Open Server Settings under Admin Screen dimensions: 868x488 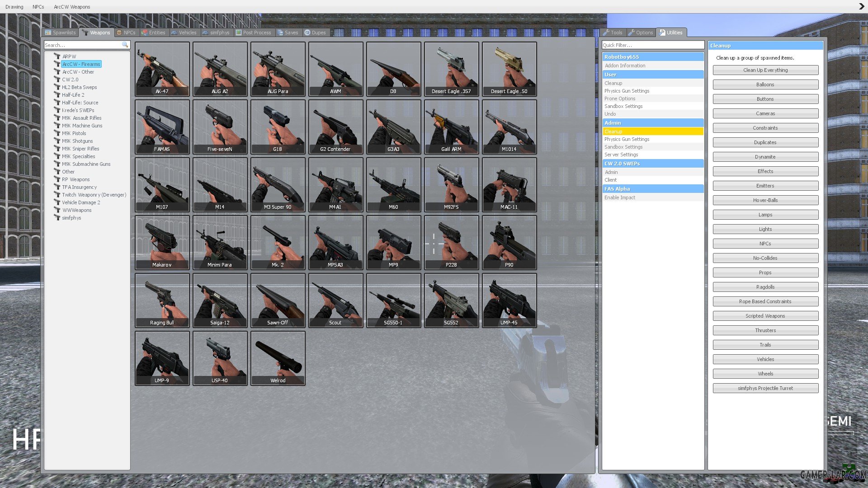point(653,155)
